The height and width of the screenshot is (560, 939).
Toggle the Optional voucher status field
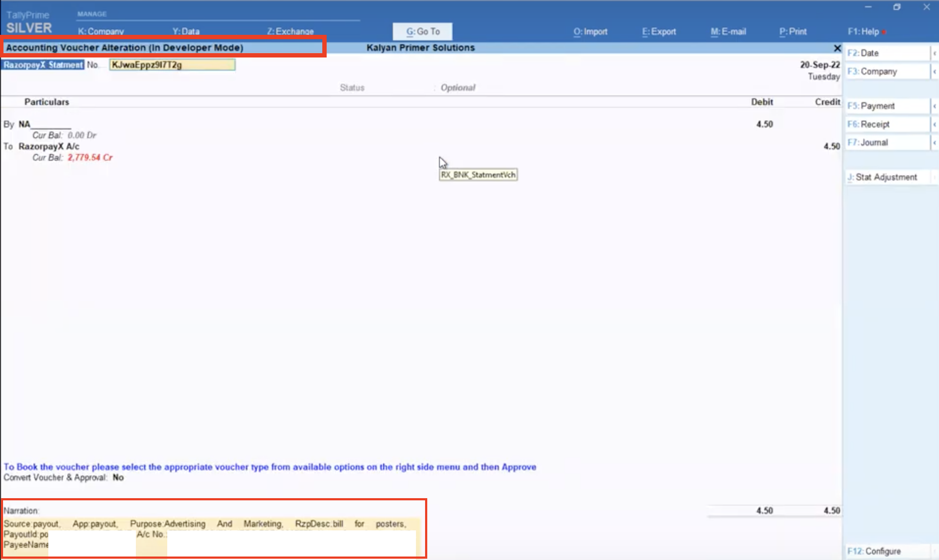coord(457,87)
